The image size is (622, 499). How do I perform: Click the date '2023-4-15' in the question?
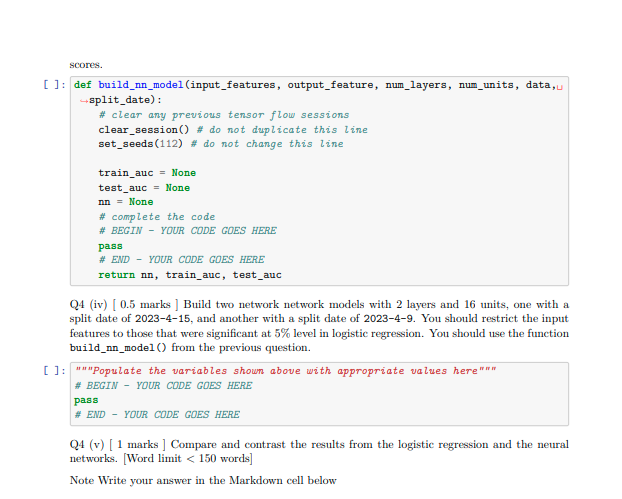pyautogui.click(x=163, y=319)
